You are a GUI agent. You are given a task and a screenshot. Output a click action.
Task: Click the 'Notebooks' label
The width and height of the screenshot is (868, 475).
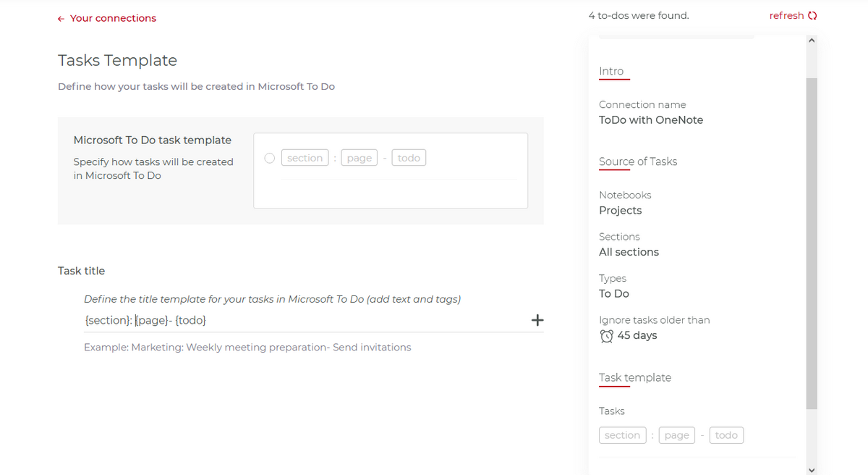(x=625, y=196)
